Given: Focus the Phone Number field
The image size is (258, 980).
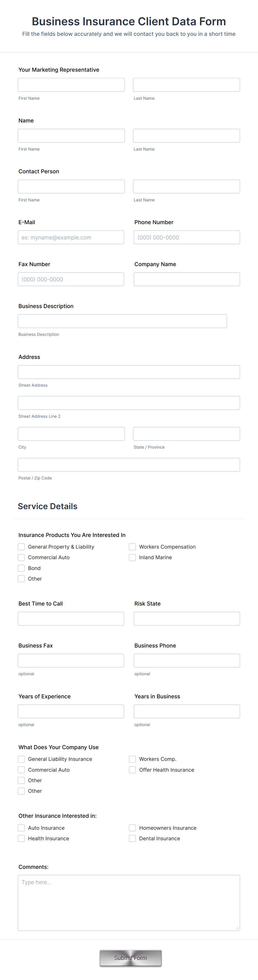Looking at the screenshot, I should point(187,237).
